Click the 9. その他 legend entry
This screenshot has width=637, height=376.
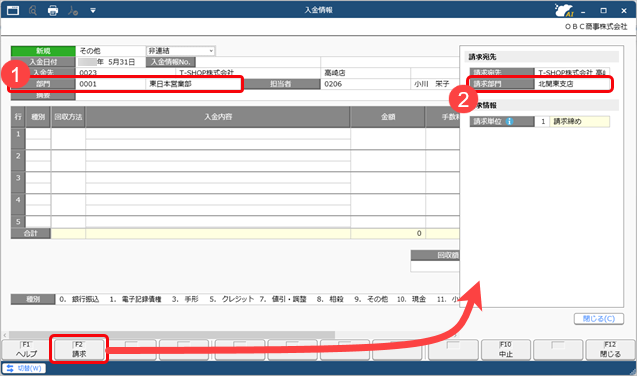click(371, 299)
